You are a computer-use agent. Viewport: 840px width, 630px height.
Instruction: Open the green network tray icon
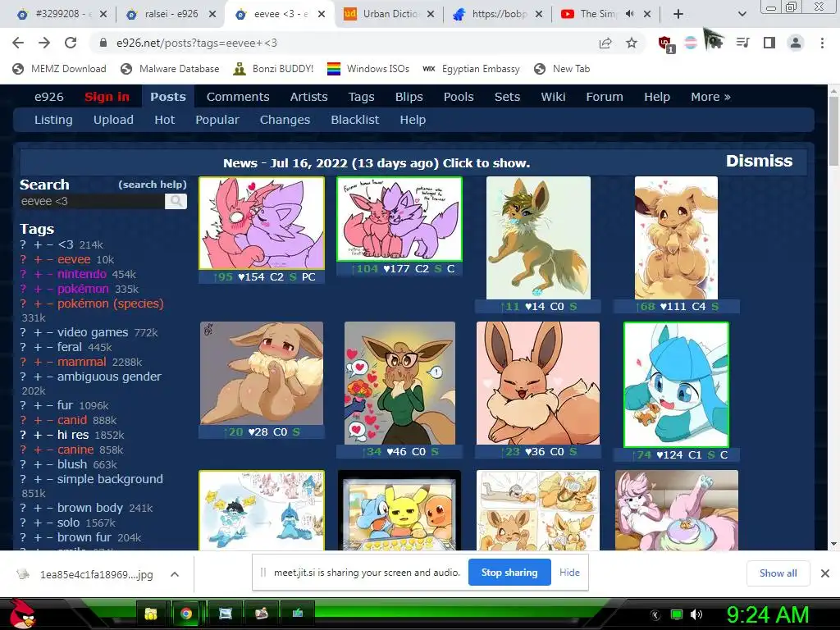pos(677,614)
